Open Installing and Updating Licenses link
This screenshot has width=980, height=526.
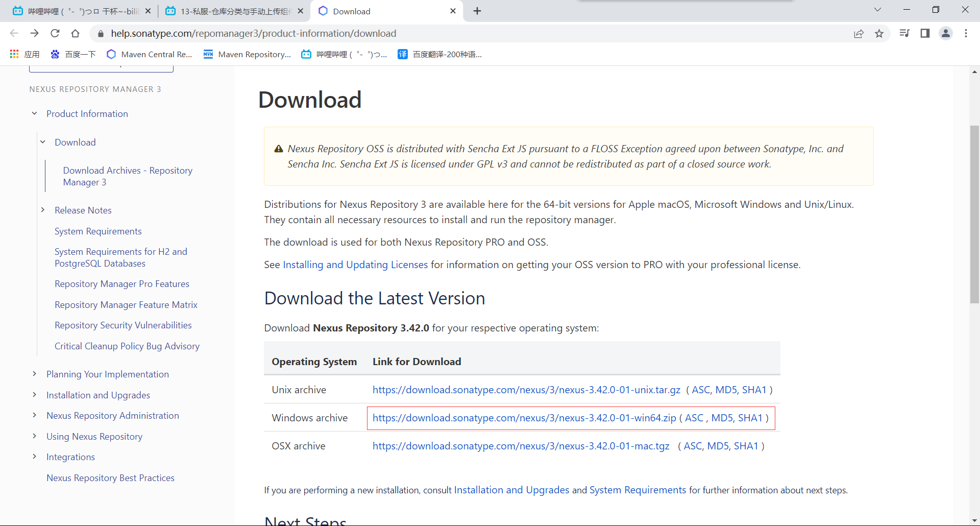[355, 265]
